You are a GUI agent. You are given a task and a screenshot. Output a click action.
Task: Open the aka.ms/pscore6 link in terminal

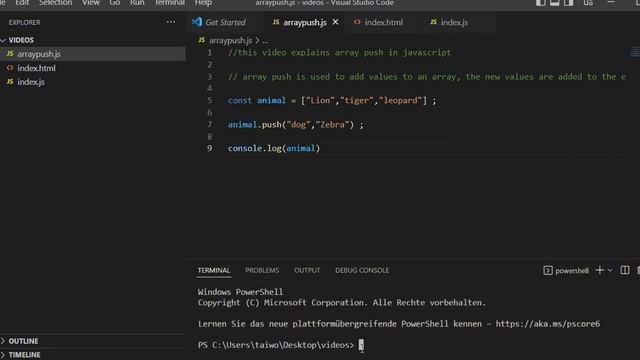coord(548,324)
